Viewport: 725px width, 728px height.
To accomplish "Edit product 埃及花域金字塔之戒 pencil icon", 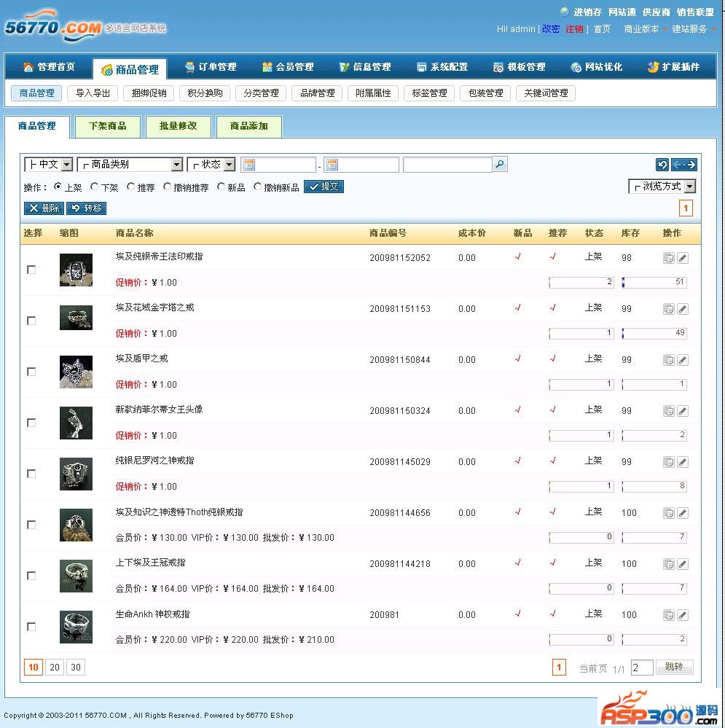I will (x=682, y=309).
